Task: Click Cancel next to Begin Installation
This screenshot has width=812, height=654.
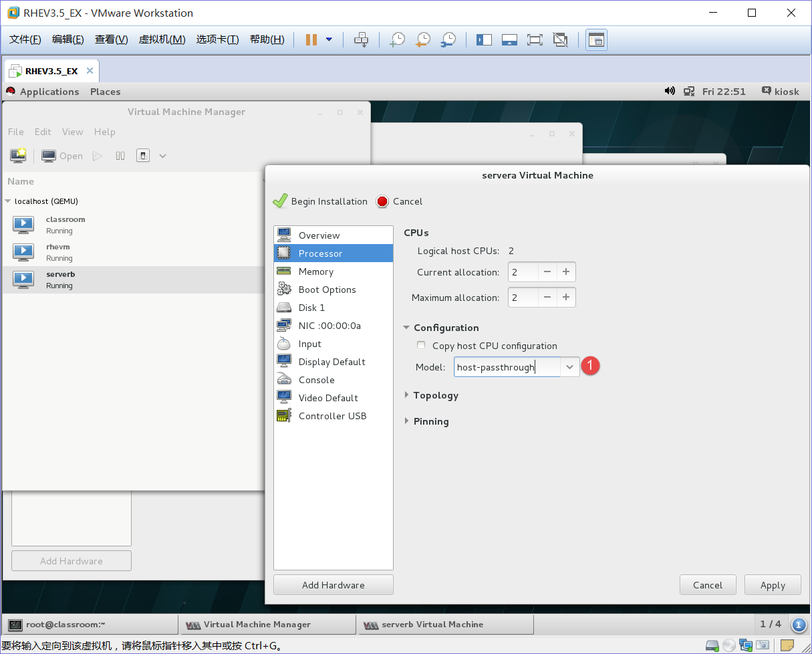Action: 399,201
